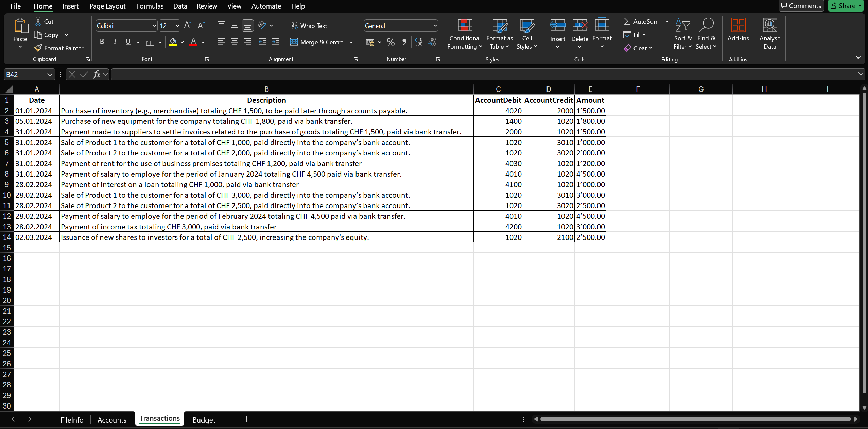Toggle Wrap Text on
Image resolution: width=868 pixels, height=429 pixels.
[x=309, y=26]
